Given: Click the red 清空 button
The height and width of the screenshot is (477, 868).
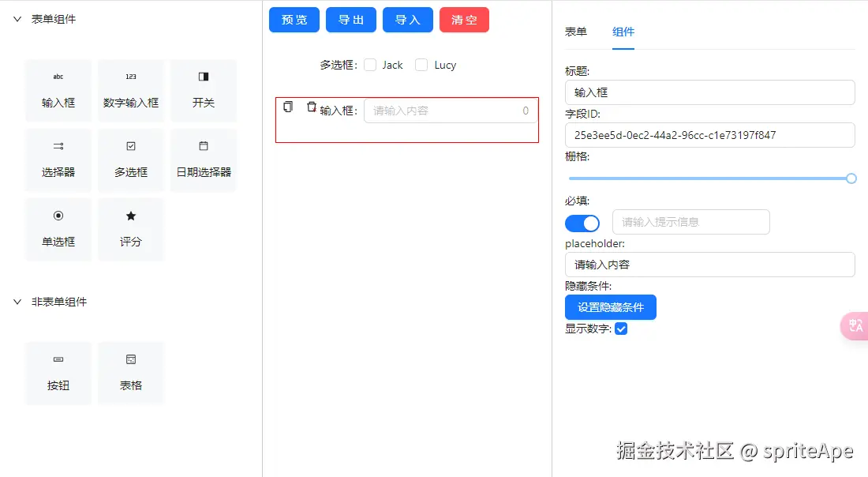Looking at the screenshot, I should pos(465,20).
